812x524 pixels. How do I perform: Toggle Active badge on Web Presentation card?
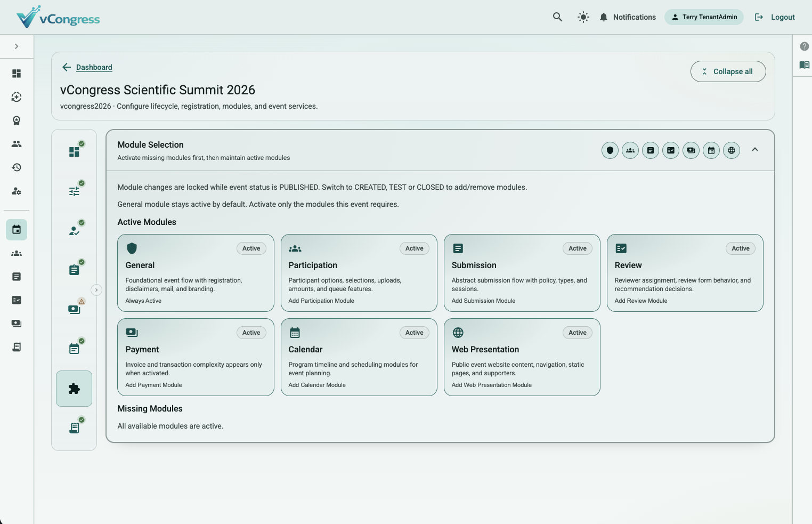coord(578,333)
